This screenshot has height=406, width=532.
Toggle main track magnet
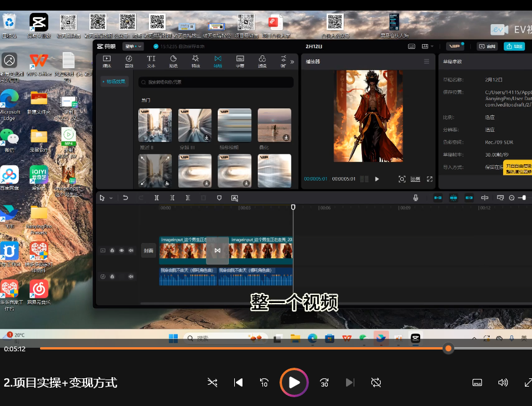(438, 198)
